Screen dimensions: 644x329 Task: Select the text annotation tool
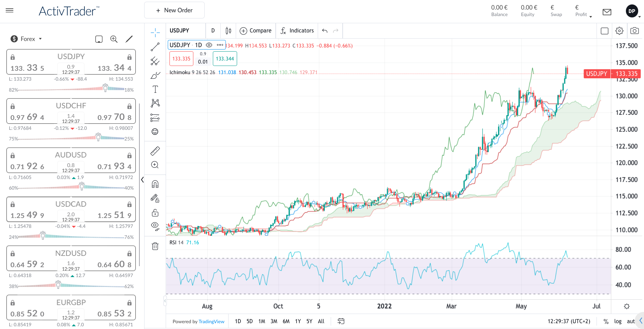(155, 89)
